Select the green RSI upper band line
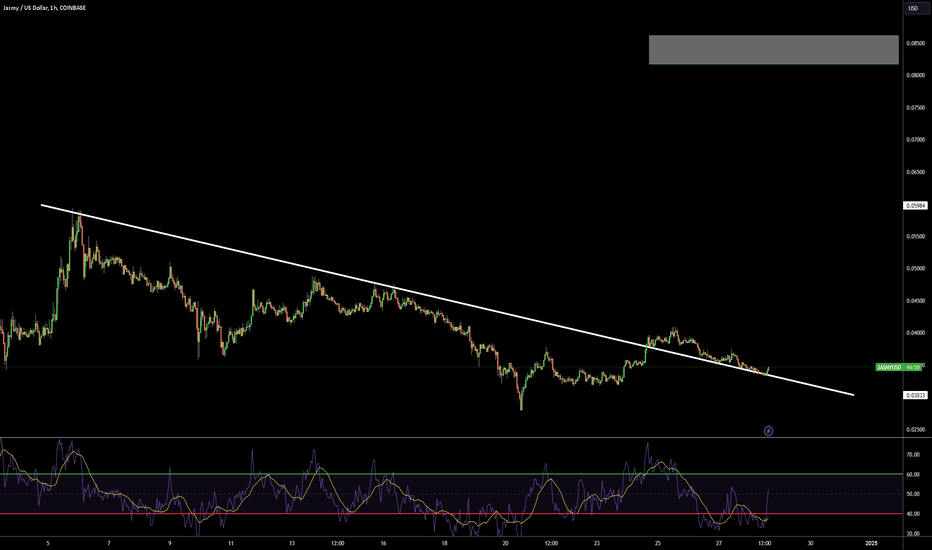The height and width of the screenshot is (550, 932). tap(452, 474)
